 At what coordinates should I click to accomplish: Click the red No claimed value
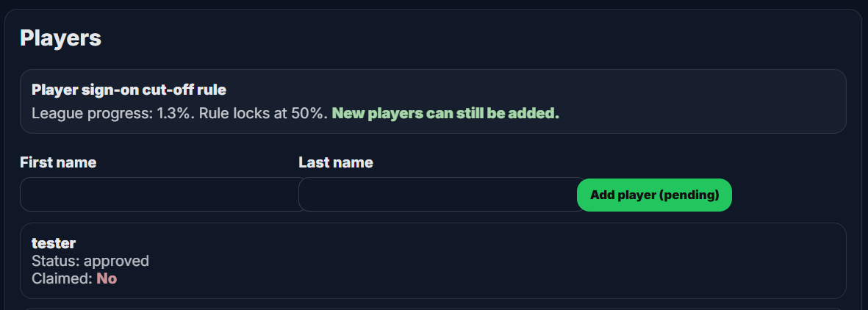click(x=107, y=278)
